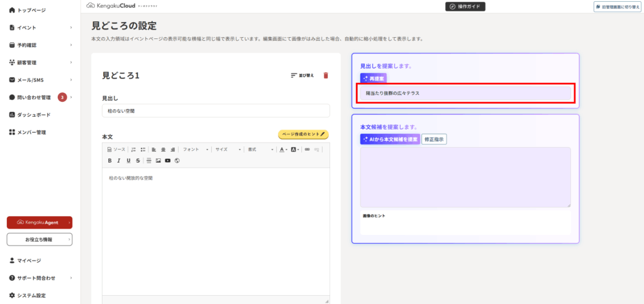Click the envelope icon beside メール/SMS
The height and width of the screenshot is (304, 644).
click(x=12, y=80)
